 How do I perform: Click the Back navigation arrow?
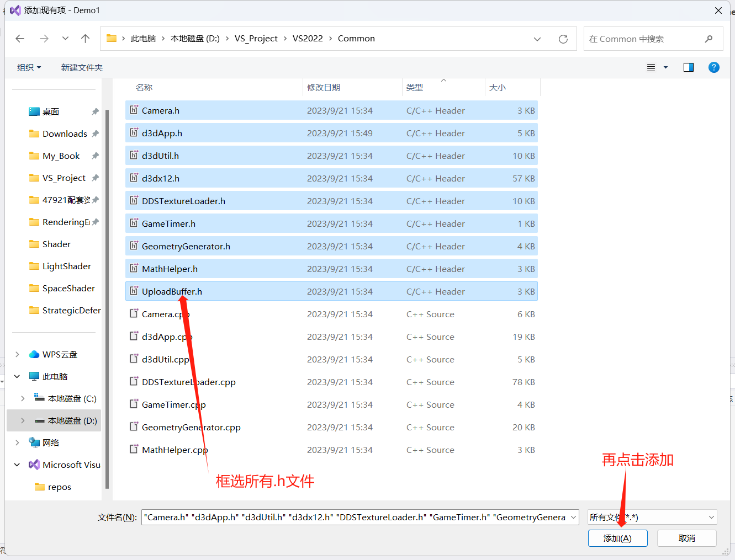point(20,39)
